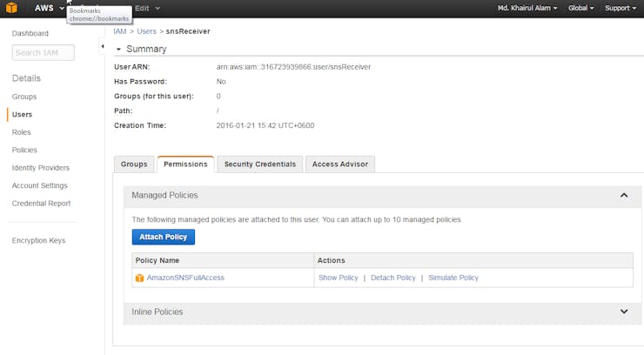The height and width of the screenshot is (355, 644).
Task: Open Md. Khairul Alam account menu
Action: point(527,8)
